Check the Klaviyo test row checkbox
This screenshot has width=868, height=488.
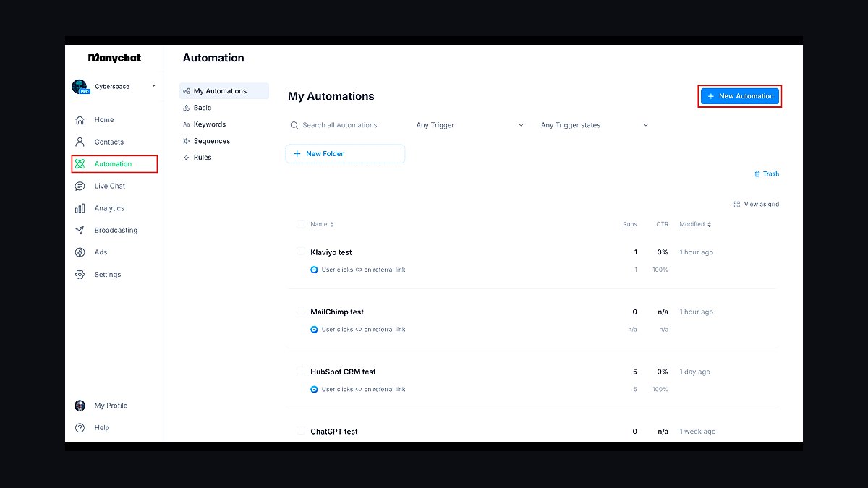click(301, 251)
